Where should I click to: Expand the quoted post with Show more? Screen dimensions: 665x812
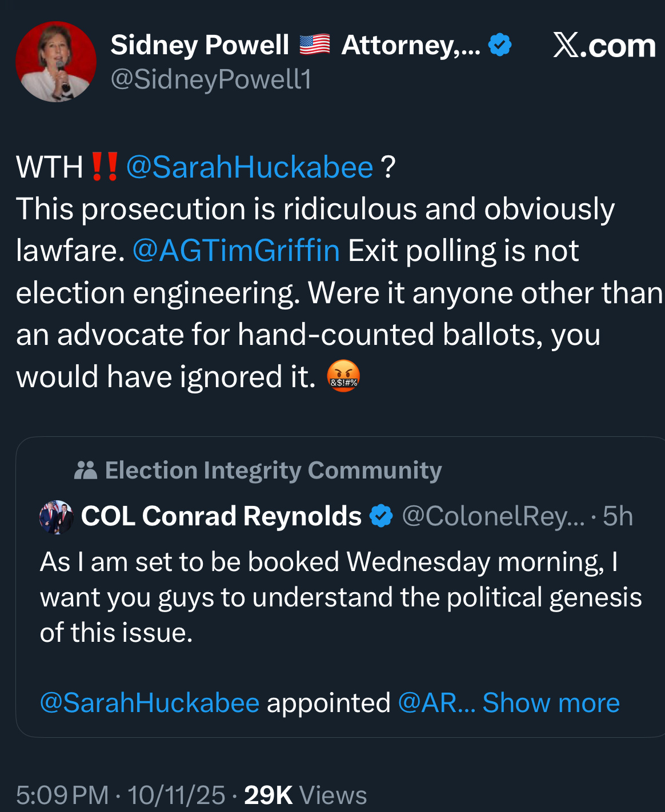tap(551, 703)
